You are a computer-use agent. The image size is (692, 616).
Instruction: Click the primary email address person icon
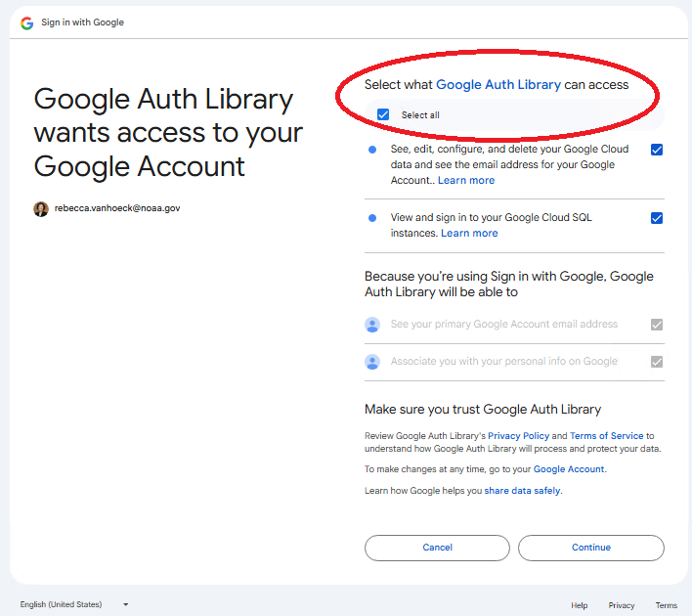pos(372,325)
